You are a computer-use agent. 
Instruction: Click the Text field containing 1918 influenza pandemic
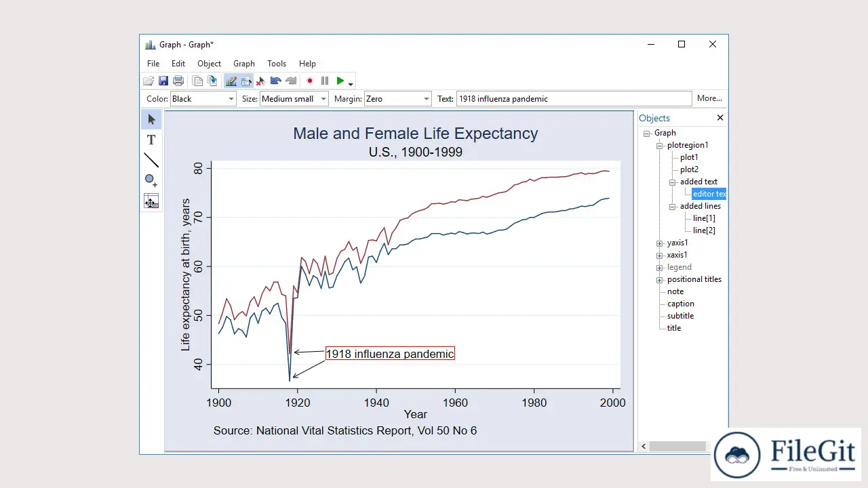tap(574, 99)
